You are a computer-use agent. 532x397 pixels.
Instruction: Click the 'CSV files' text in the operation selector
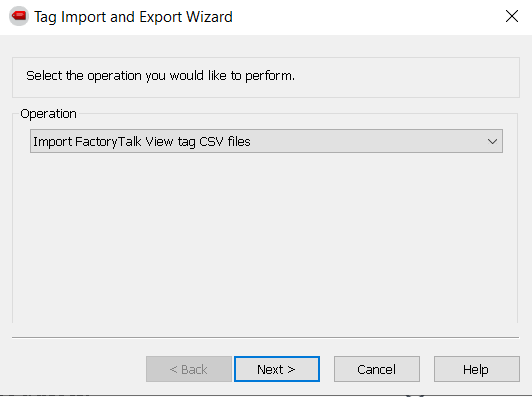click(x=225, y=141)
